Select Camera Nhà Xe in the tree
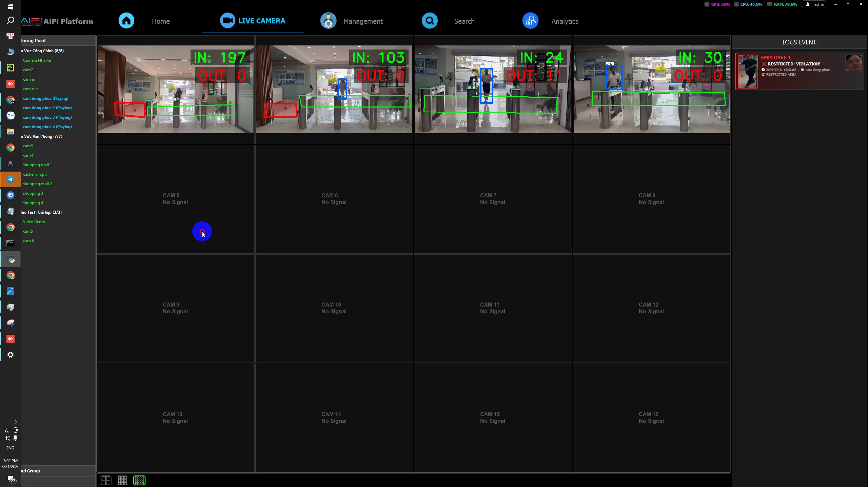The height and width of the screenshot is (487, 868). 37,60
